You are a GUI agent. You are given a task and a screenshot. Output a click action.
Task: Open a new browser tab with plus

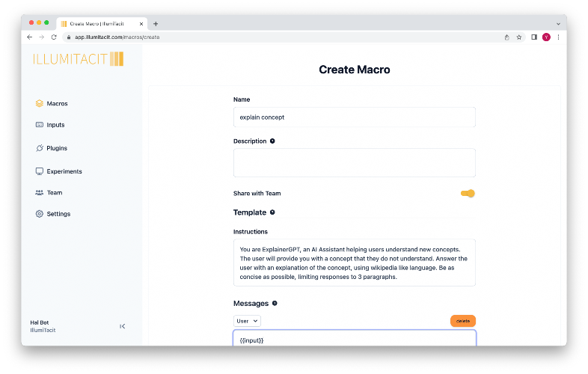tap(156, 24)
